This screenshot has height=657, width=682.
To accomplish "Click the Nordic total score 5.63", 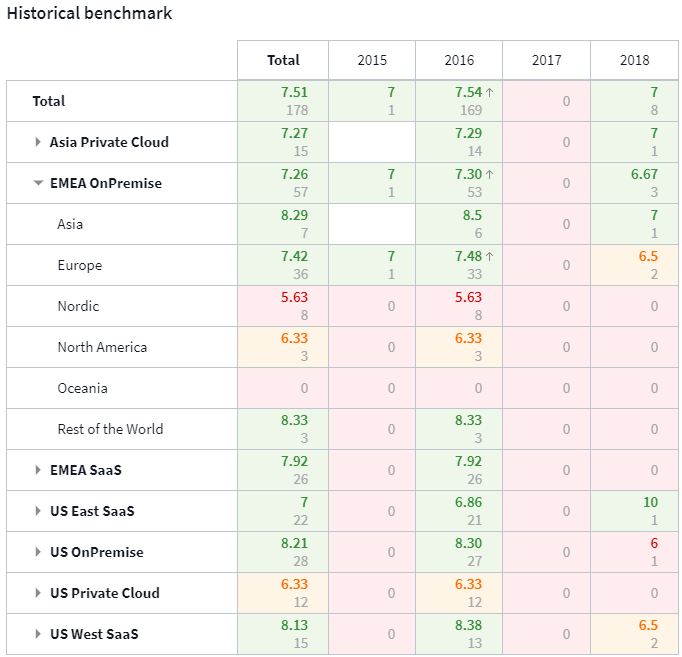I will click(x=294, y=297).
